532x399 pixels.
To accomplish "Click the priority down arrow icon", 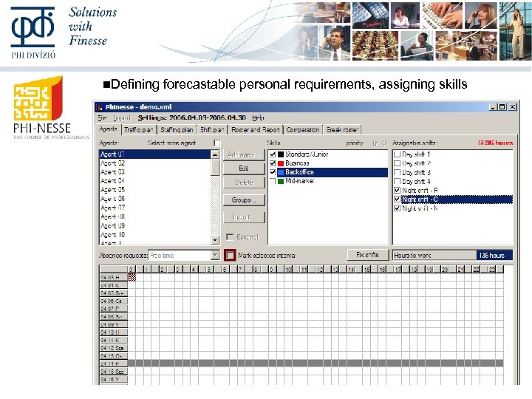I will (384, 143).
